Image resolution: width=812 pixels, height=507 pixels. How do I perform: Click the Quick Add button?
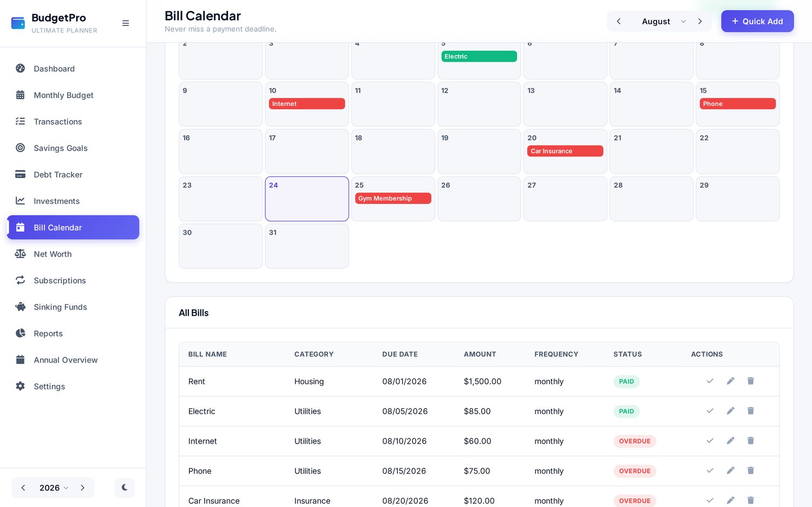point(757,21)
